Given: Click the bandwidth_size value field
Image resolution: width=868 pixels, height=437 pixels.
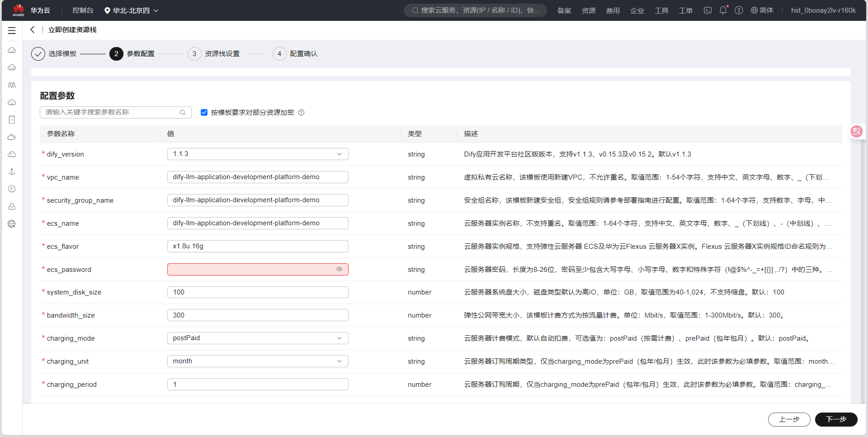Looking at the screenshot, I should [258, 315].
